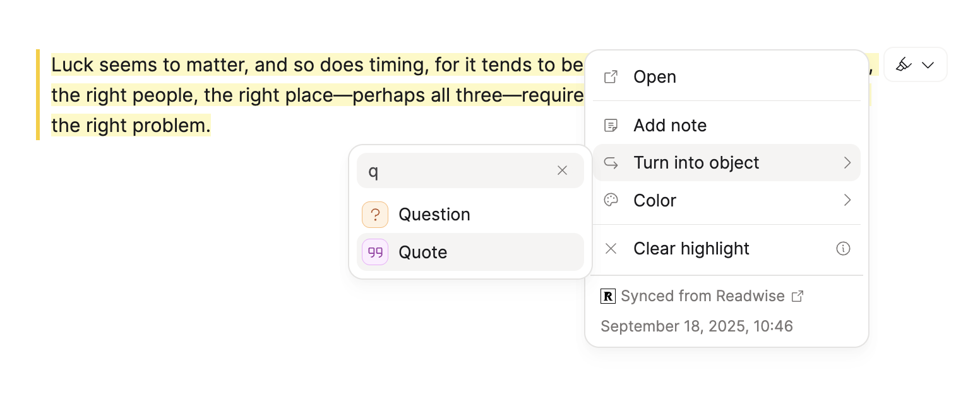Click the purple quotation marks icon
980x418 pixels.
click(375, 253)
